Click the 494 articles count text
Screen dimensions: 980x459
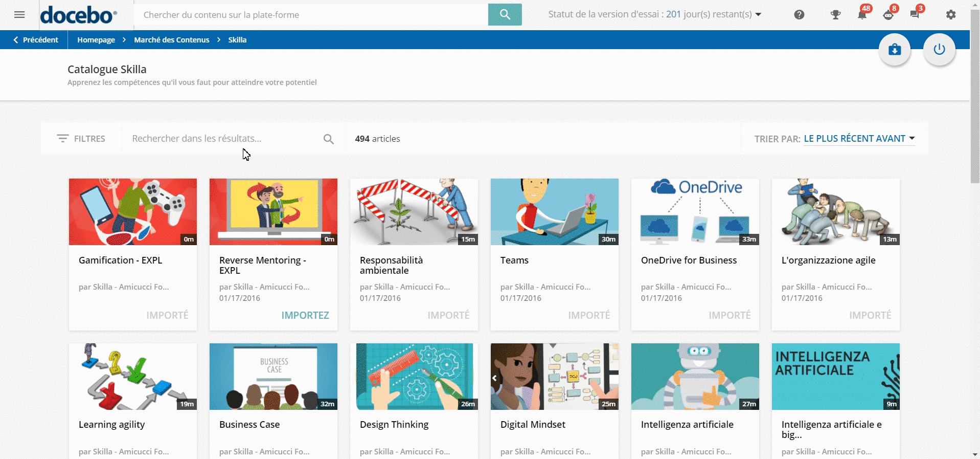click(378, 139)
